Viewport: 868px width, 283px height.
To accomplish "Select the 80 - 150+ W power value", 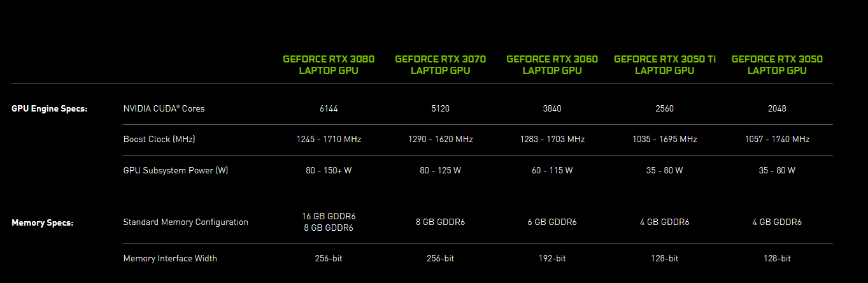I will pos(329,170).
